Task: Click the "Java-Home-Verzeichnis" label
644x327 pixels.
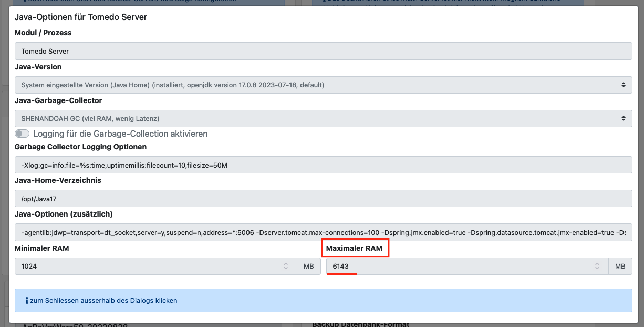Action: click(58, 180)
